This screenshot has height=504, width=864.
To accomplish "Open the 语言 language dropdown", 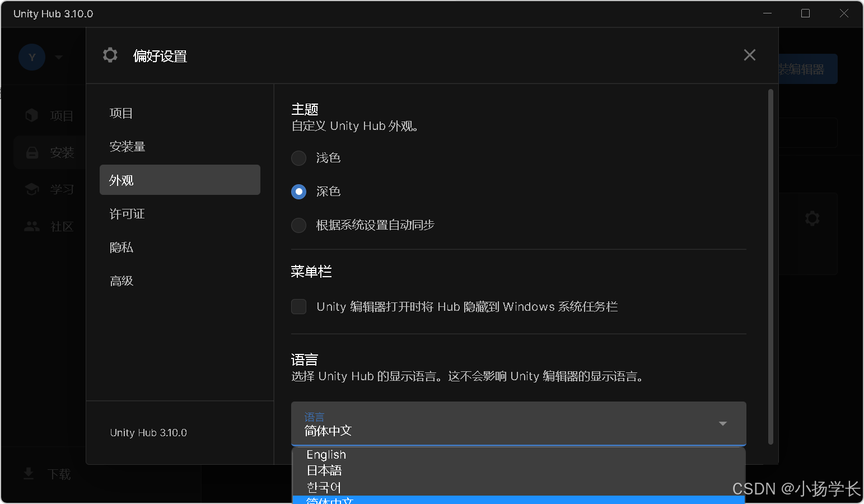I will click(519, 424).
